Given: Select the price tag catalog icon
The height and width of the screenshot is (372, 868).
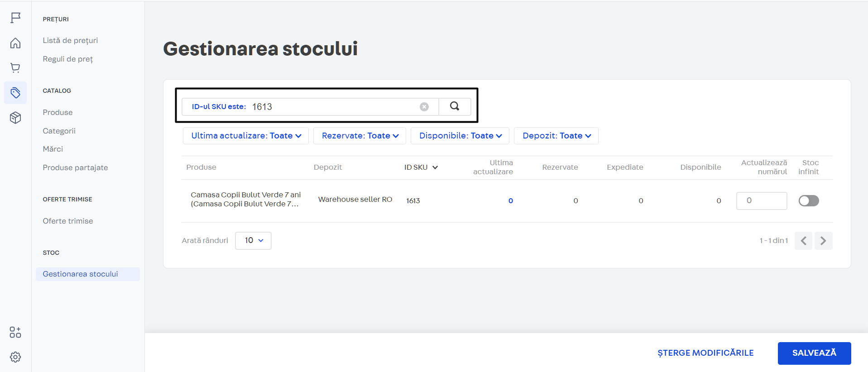Looking at the screenshot, I should pyautogui.click(x=15, y=93).
